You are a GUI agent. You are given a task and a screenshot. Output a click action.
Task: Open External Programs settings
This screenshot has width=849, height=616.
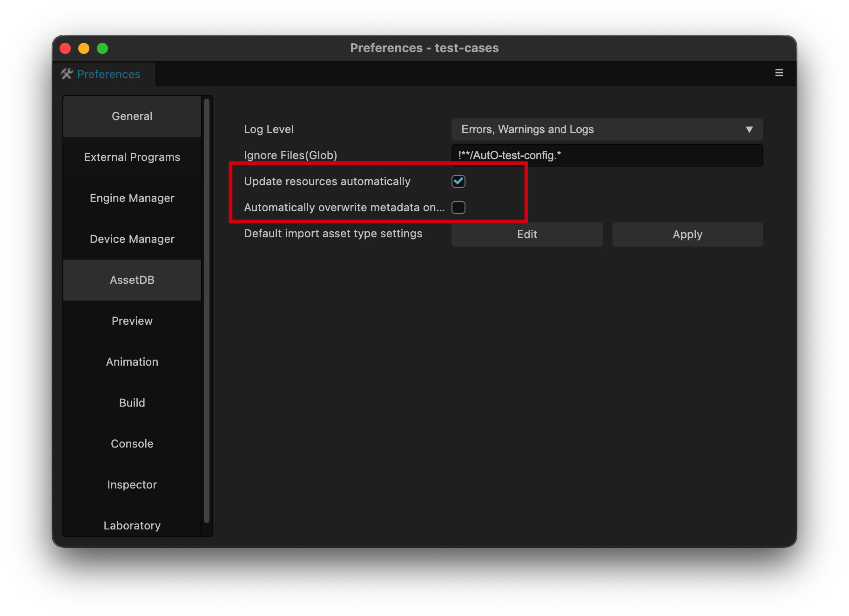point(132,157)
